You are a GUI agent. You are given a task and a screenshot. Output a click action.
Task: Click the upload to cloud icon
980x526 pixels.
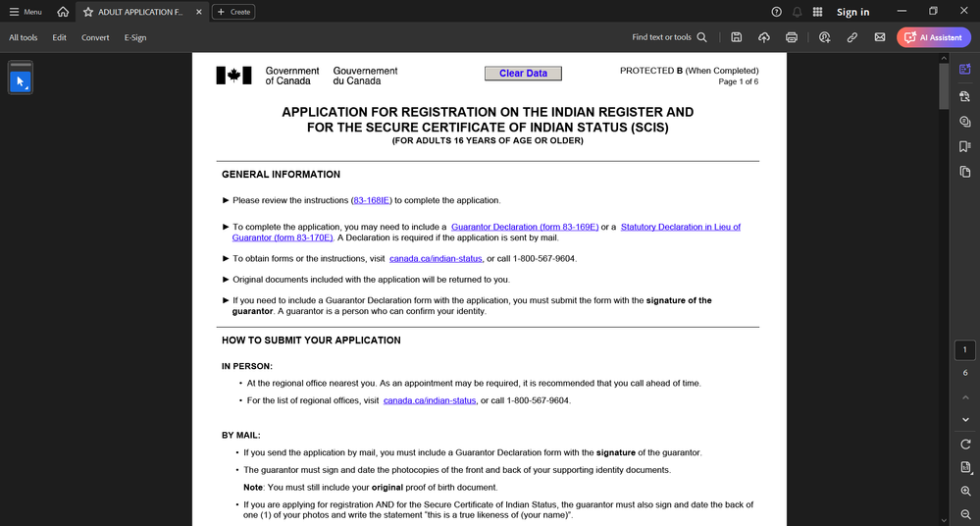click(x=764, y=37)
